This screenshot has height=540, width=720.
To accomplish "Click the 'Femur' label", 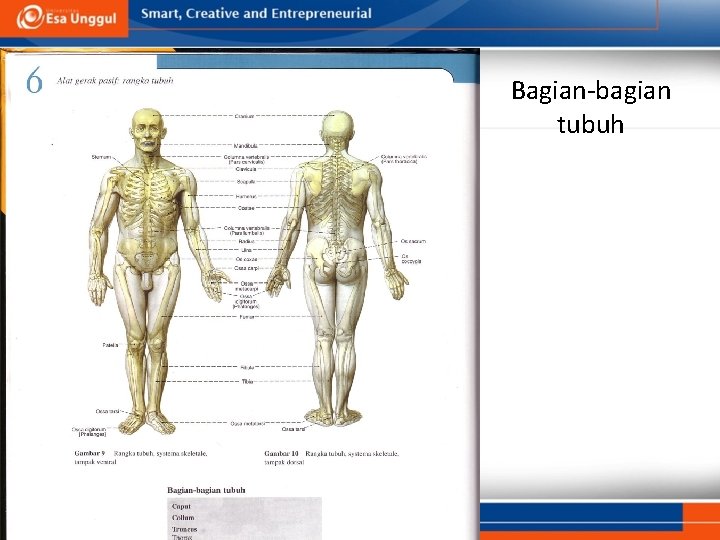I will click(x=247, y=317).
